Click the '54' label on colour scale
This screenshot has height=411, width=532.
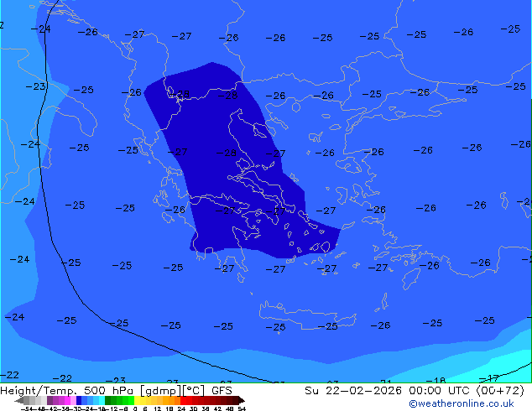click(x=242, y=408)
